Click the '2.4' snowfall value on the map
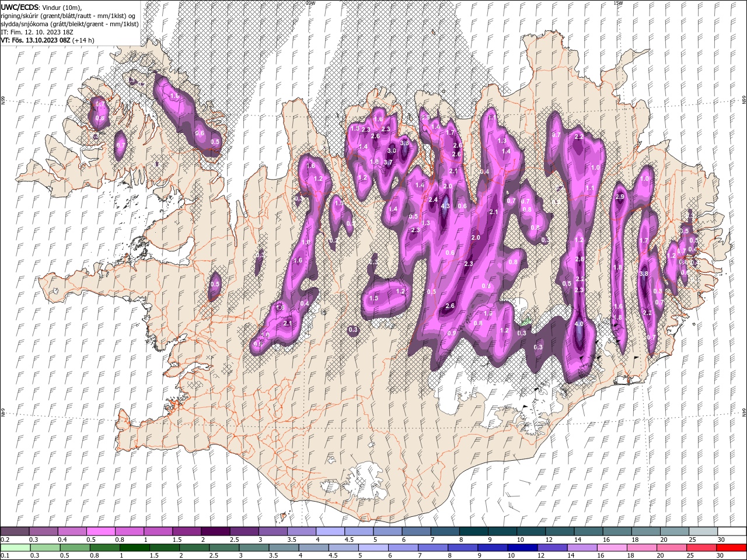This screenshot has width=747, height=560. 433,199
